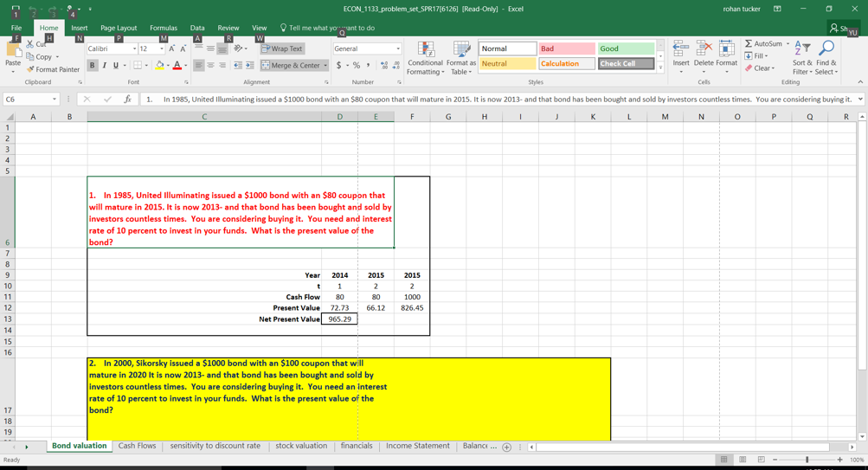Open the Formulas ribbon tab

[x=164, y=28]
